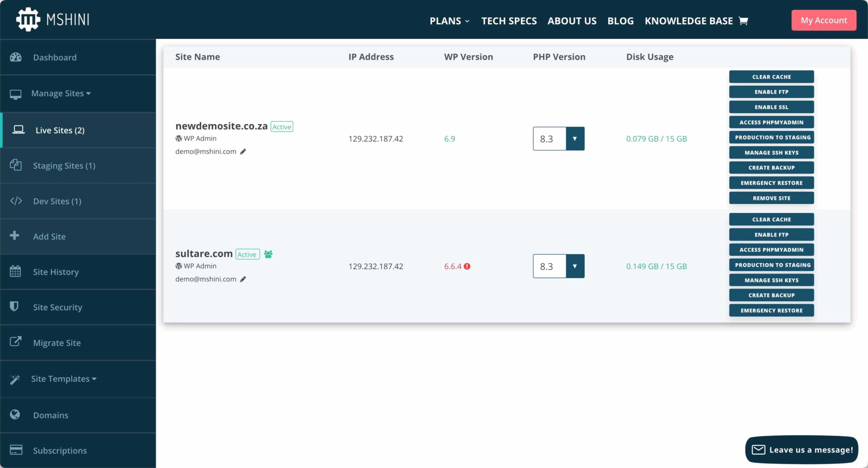Click the Mshini gear logo

tap(28, 19)
